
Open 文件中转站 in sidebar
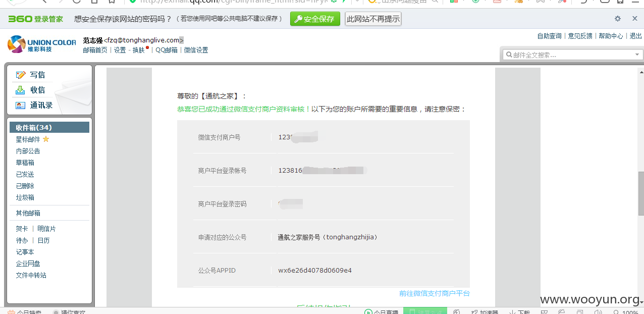click(31, 275)
